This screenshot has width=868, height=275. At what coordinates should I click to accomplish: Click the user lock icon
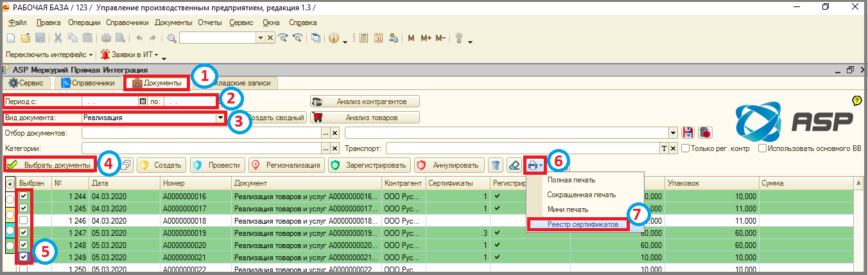tap(393, 38)
